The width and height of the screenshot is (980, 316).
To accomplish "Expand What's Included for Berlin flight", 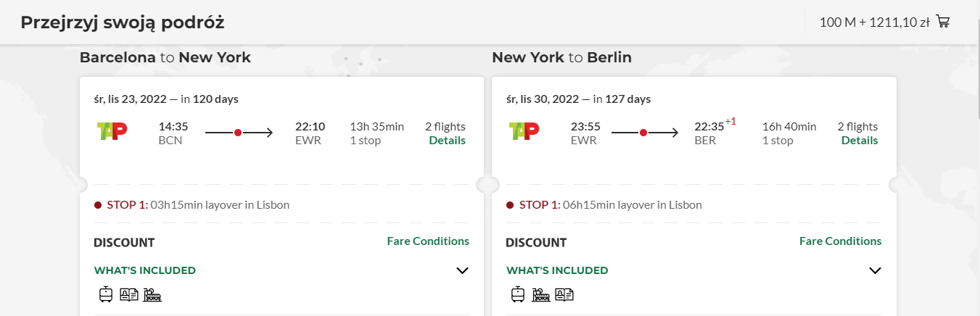I will pos(875,270).
